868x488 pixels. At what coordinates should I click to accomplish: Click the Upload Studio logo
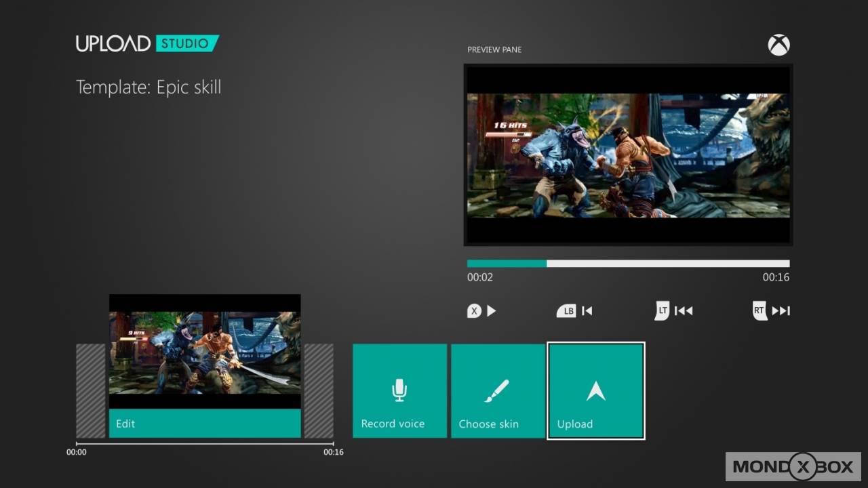pyautogui.click(x=147, y=44)
